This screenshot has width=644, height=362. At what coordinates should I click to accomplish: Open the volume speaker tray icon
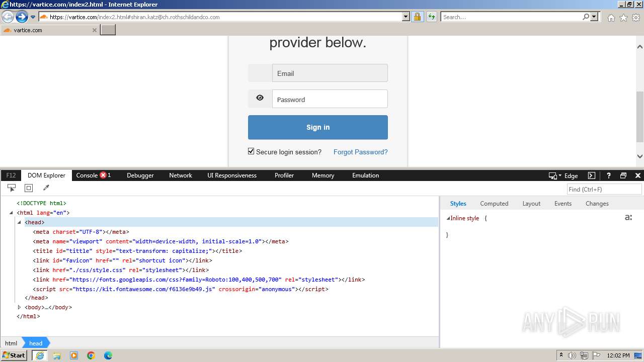coord(572,355)
